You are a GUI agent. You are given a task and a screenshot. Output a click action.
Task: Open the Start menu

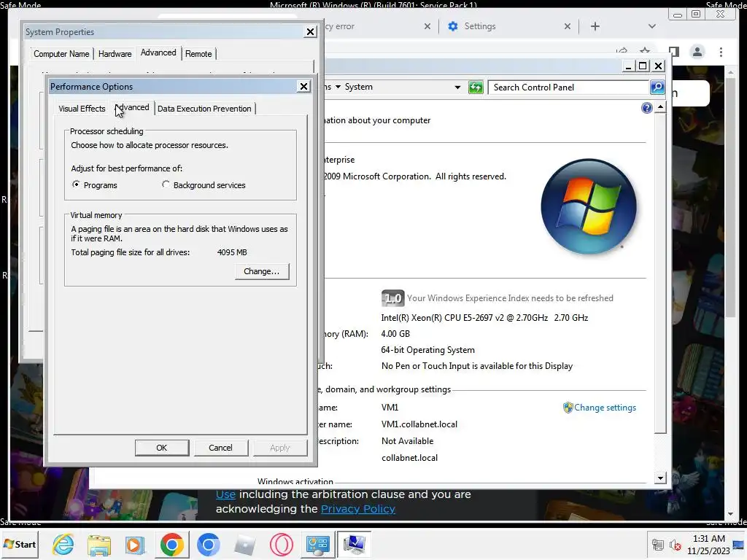click(20, 544)
